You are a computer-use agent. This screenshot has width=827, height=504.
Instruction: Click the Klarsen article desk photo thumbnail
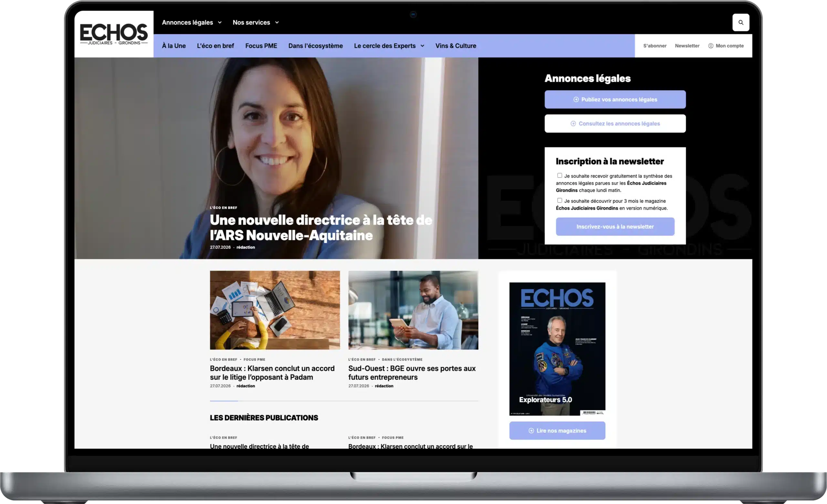(x=275, y=310)
